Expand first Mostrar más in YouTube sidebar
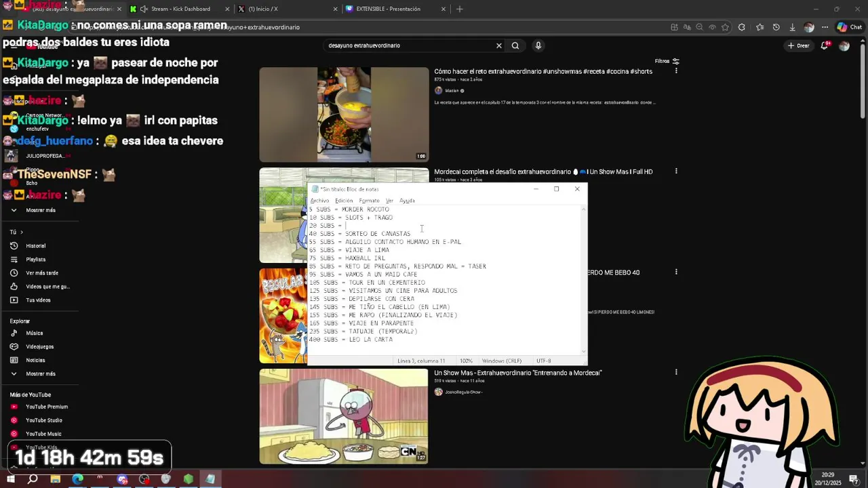The height and width of the screenshot is (488, 868). 41,210
